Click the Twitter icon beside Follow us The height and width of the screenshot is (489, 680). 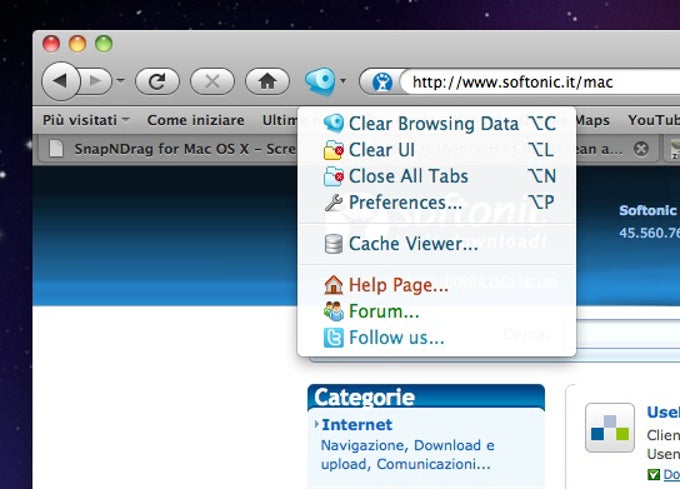pos(333,338)
